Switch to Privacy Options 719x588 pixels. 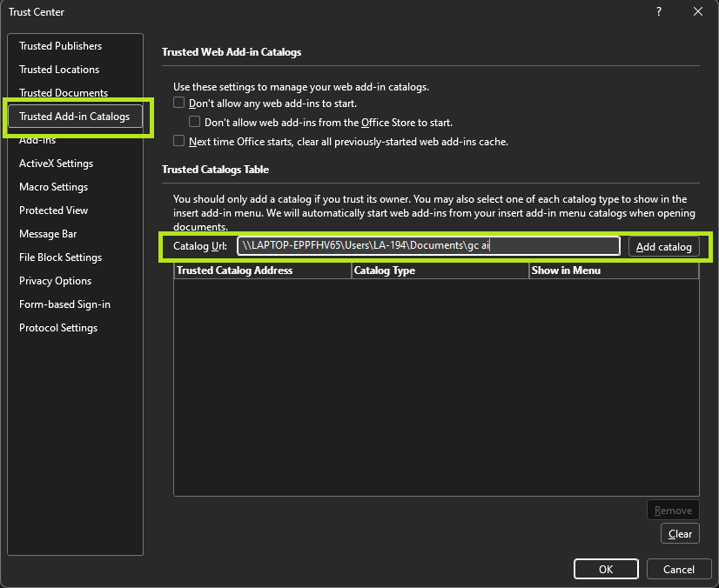click(55, 281)
